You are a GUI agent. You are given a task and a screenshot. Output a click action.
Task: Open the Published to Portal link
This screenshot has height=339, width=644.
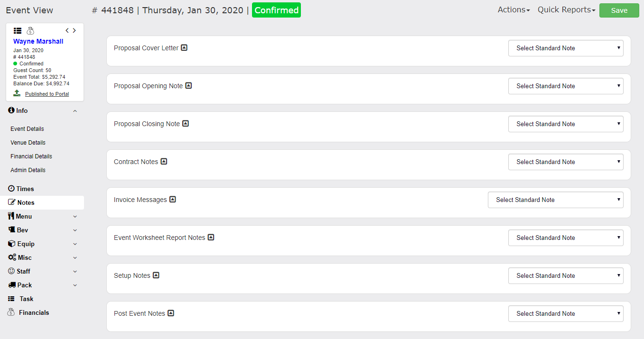pos(47,94)
